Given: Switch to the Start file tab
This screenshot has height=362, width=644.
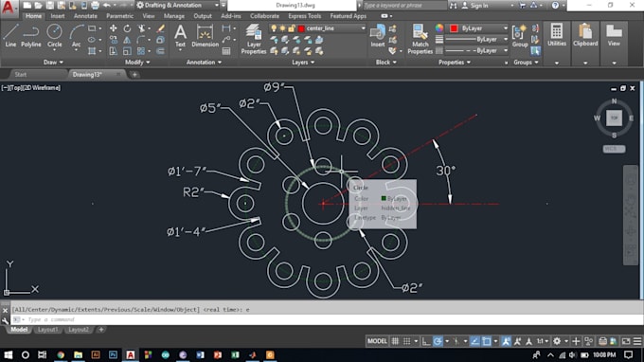Looking at the screenshot, I should [21, 74].
